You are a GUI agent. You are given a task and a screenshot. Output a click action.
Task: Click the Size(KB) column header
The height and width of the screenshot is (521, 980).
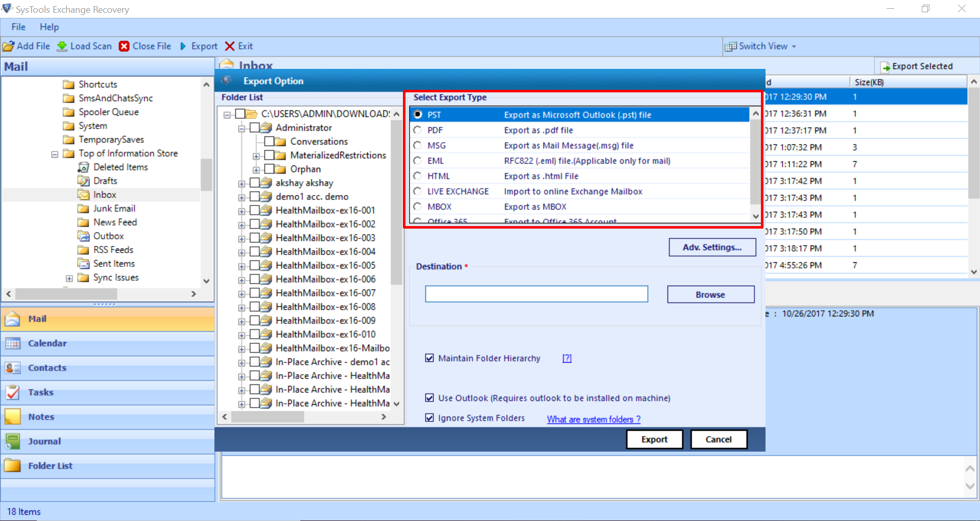click(x=908, y=82)
